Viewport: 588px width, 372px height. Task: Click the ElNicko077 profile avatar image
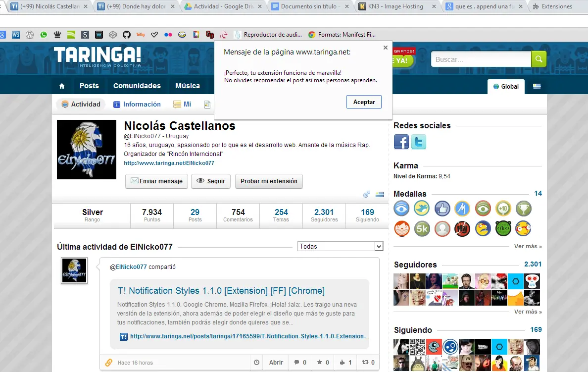(87, 150)
